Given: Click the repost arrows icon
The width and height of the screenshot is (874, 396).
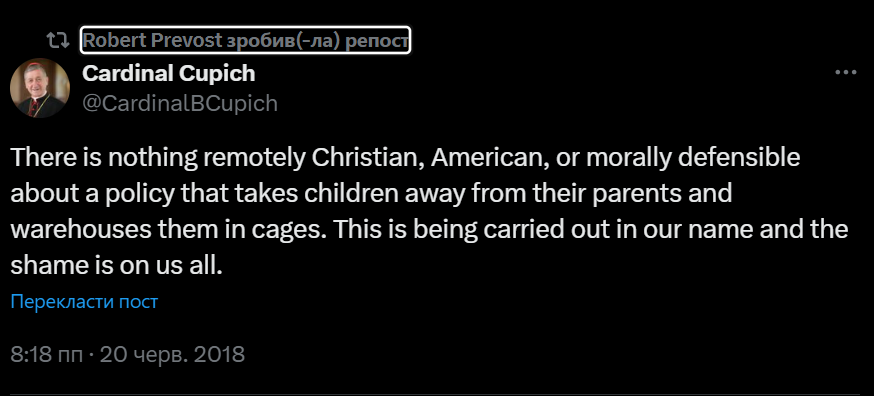Looking at the screenshot, I should tap(57, 40).
